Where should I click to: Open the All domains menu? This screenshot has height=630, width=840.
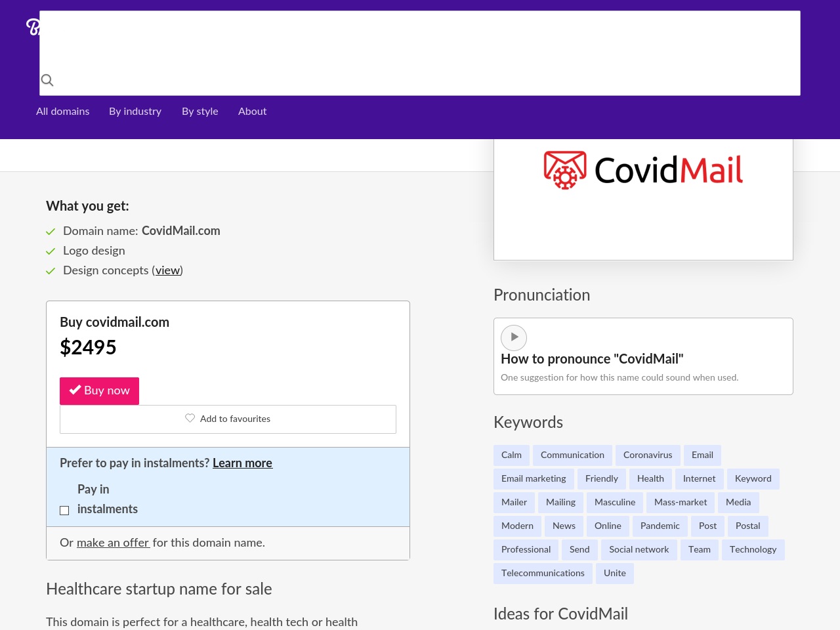63,112
